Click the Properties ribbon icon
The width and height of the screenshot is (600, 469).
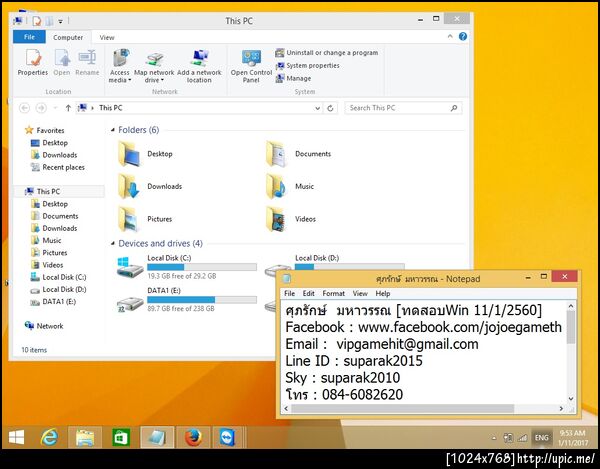(33, 63)
